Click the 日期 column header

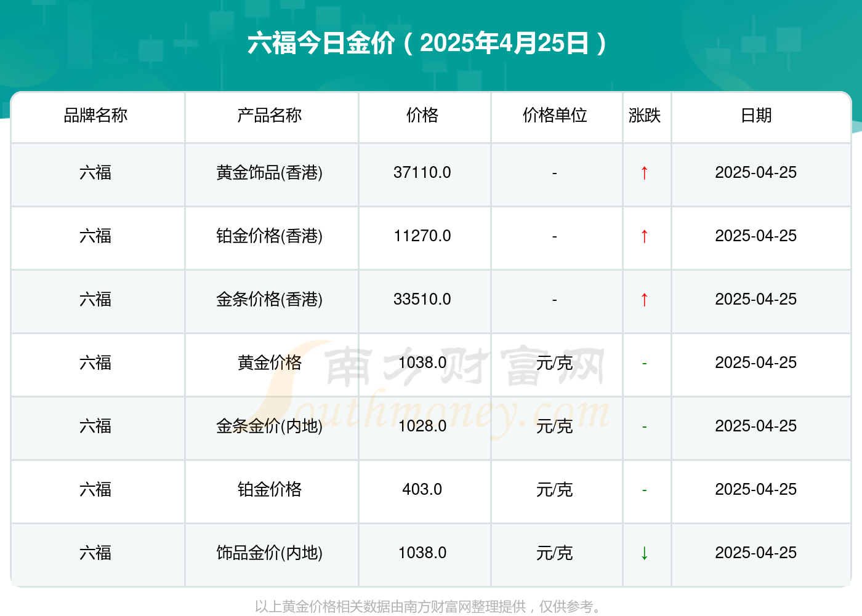coord(756,115)
